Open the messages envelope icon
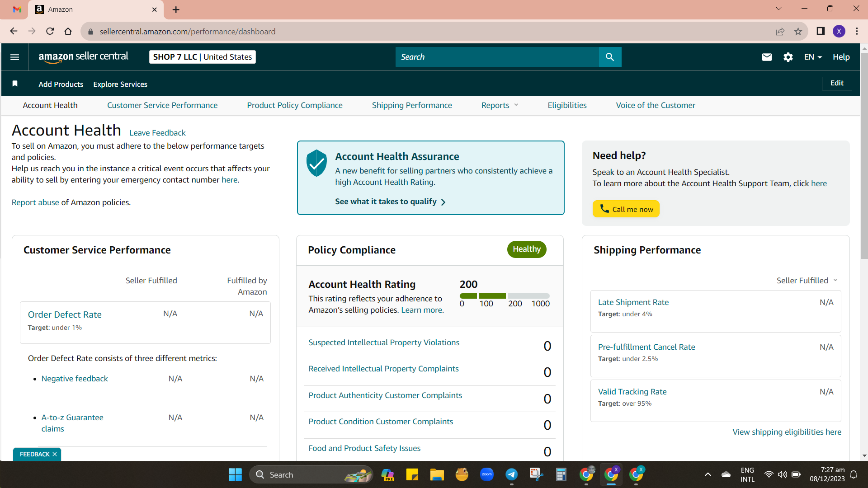 coord(767,57)
